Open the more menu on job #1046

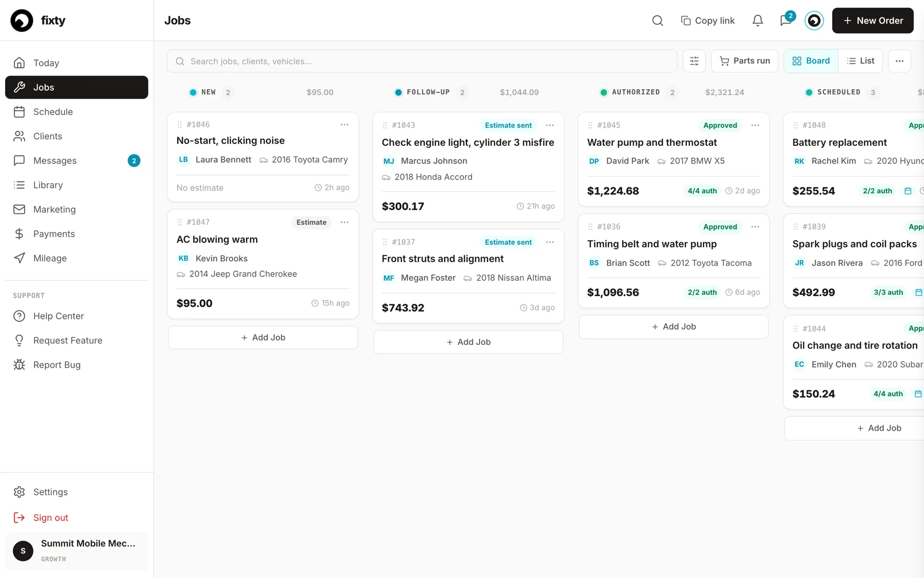[344, 125]
